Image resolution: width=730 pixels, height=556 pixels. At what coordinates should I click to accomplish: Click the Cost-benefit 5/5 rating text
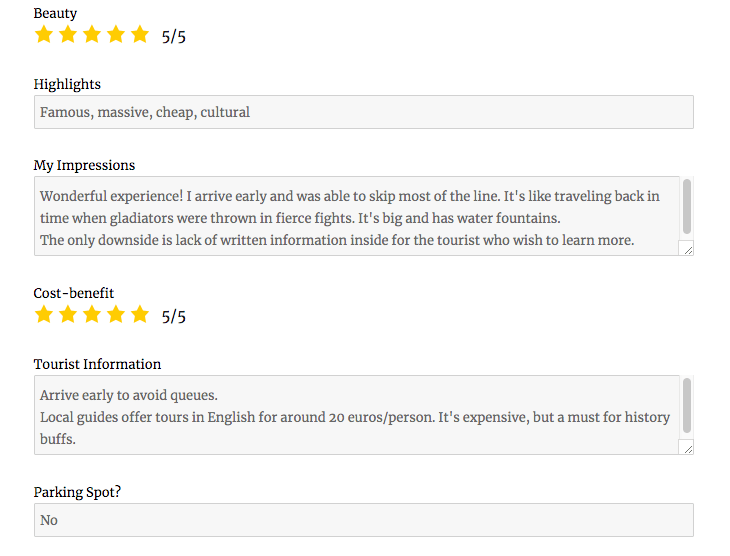click(174, 317)
